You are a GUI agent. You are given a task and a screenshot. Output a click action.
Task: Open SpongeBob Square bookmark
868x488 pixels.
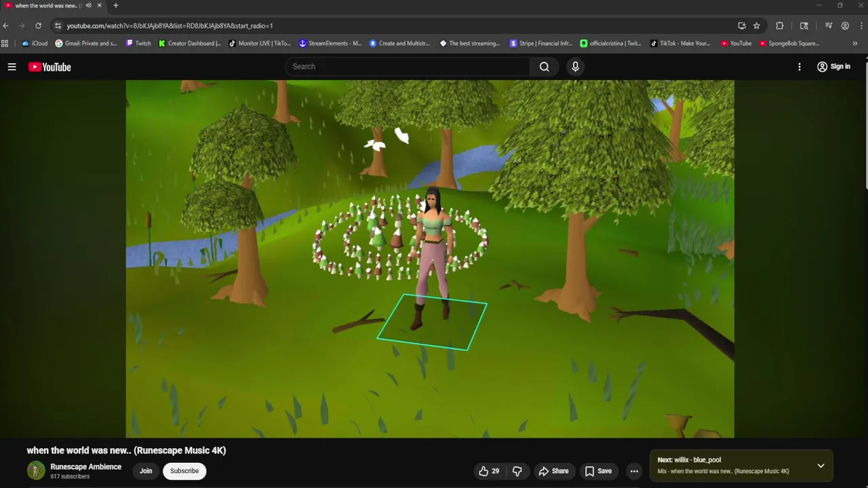(789, 43)
